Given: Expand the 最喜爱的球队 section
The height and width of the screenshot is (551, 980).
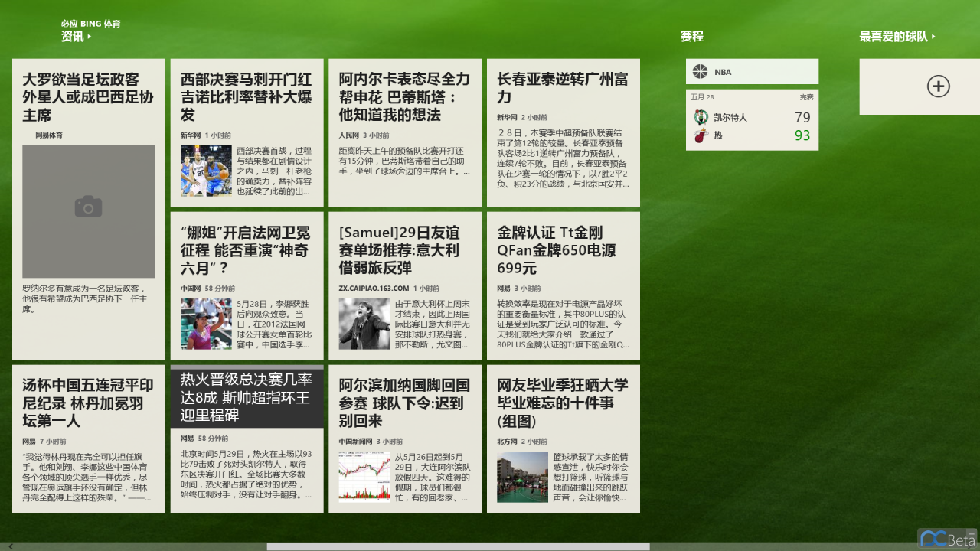Looking at the screenshot, I should point(897,36).
